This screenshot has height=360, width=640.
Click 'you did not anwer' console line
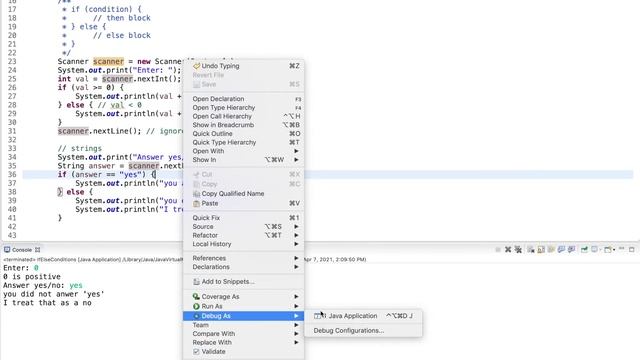pyautogui.click(x=53, y=294)
